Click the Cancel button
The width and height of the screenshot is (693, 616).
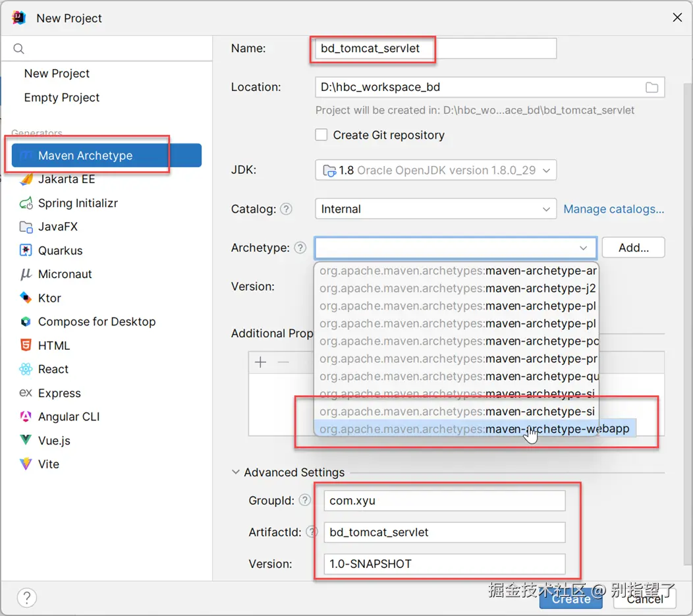click(645, 599)
